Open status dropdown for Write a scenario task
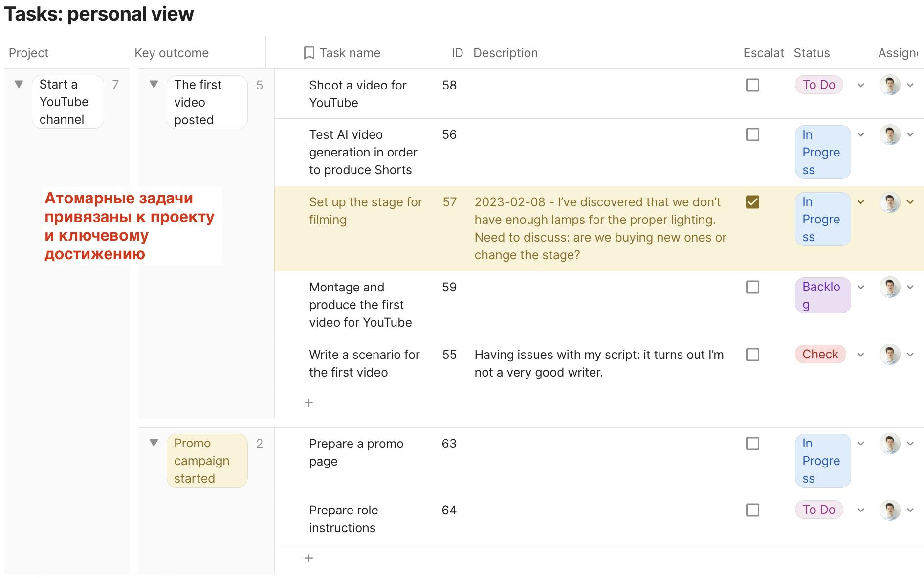 pos(861,355)
